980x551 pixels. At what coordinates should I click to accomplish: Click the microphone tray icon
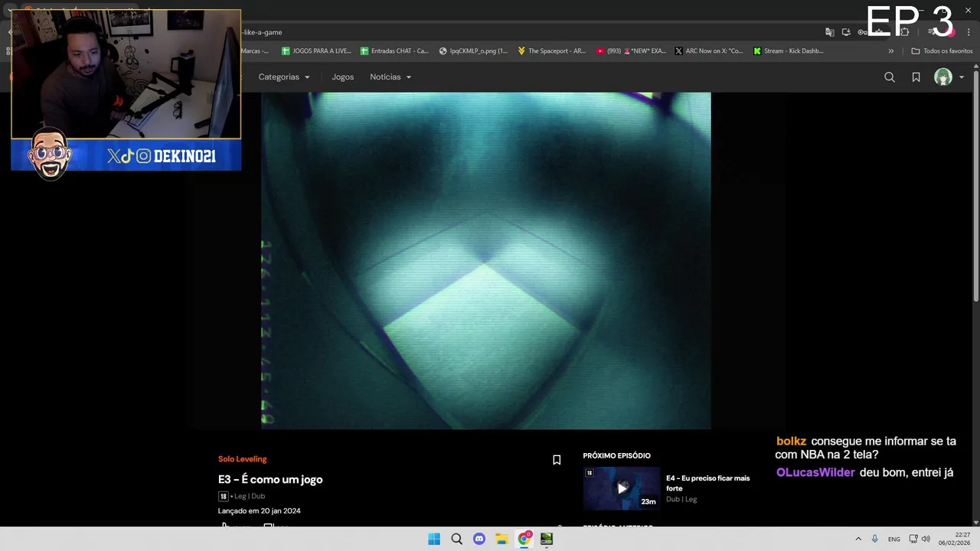tap(874, 539)
